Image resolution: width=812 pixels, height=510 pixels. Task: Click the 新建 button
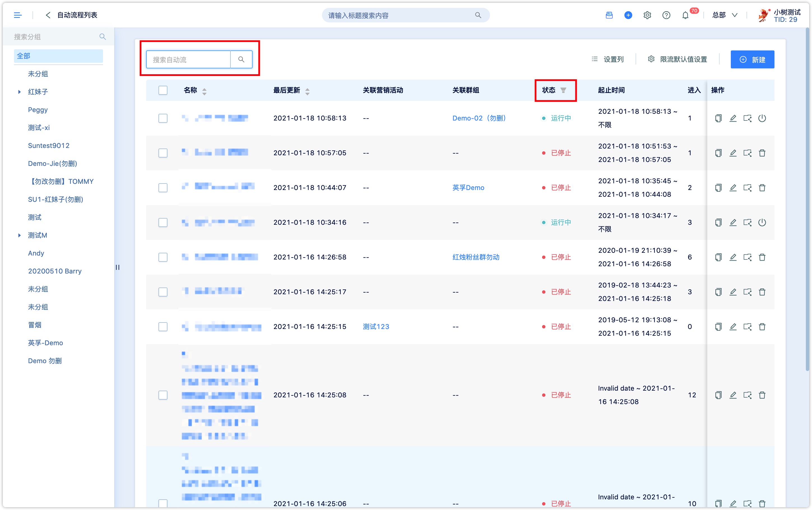coord(752,59)
